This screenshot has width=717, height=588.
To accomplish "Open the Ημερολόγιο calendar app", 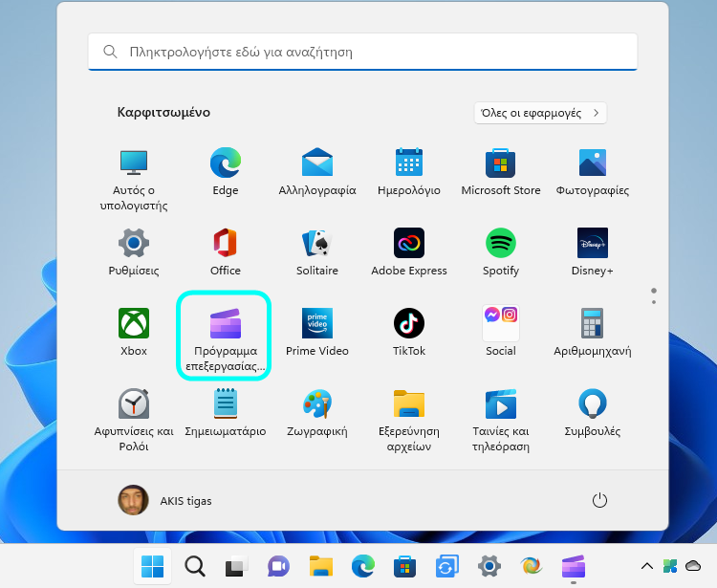I will click(x=409, y=172).
